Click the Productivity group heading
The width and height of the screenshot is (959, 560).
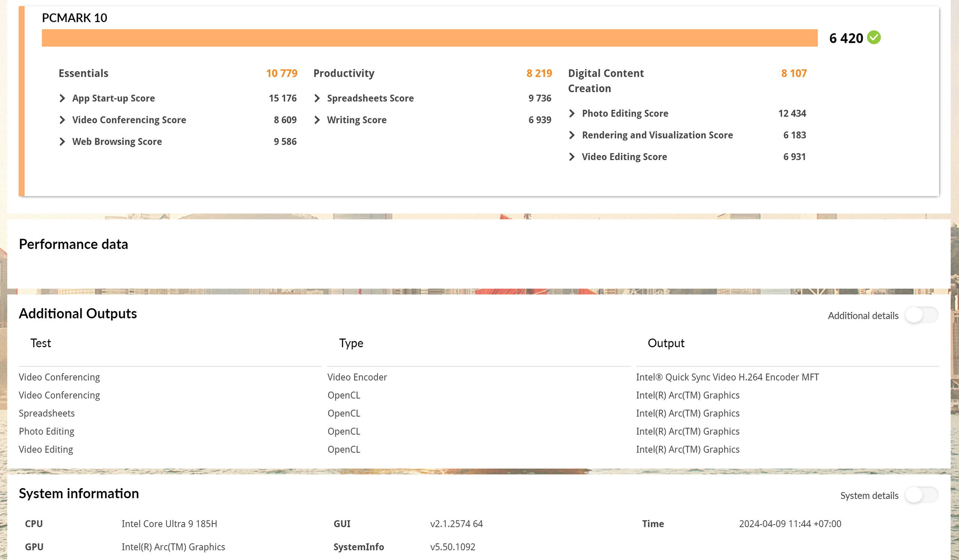pyautogui.click(x=344, y=73)
